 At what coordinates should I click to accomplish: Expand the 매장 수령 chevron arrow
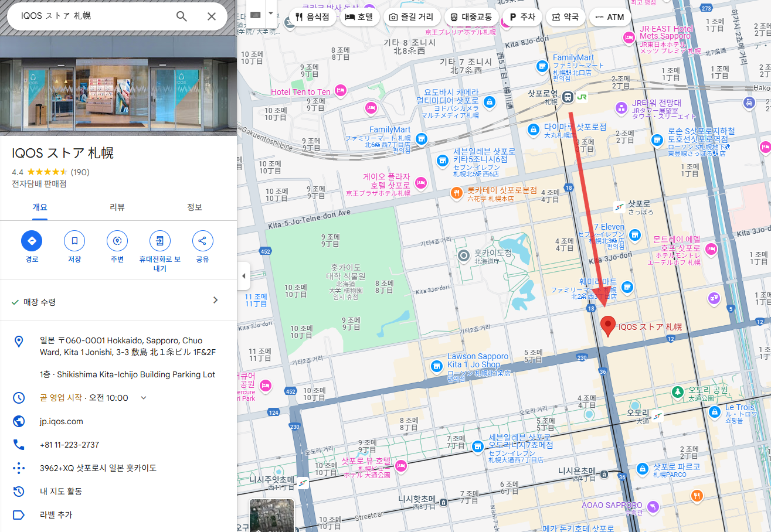point(215,300)
